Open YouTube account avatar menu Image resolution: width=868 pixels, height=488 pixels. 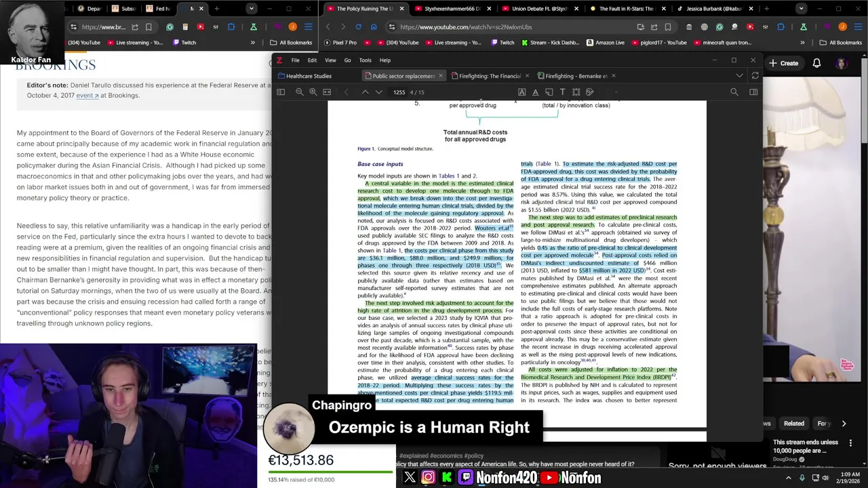pos(842,63)
